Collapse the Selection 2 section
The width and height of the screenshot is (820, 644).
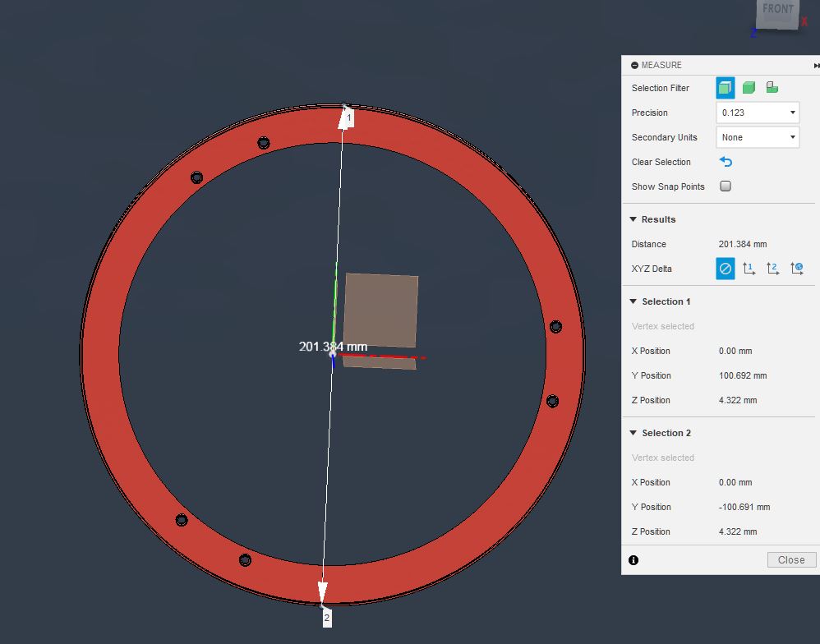point(633,433)
